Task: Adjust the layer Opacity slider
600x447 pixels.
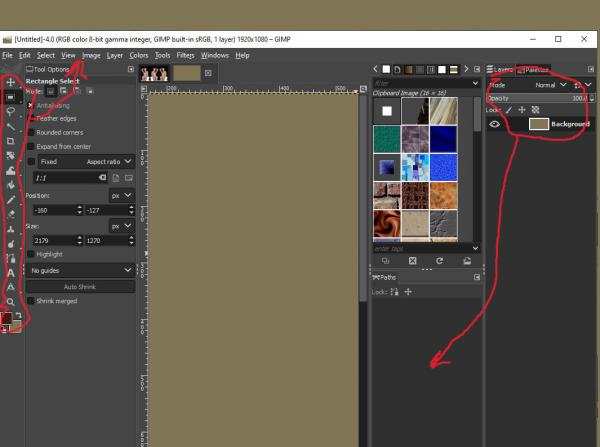Action: coord(540,98)
